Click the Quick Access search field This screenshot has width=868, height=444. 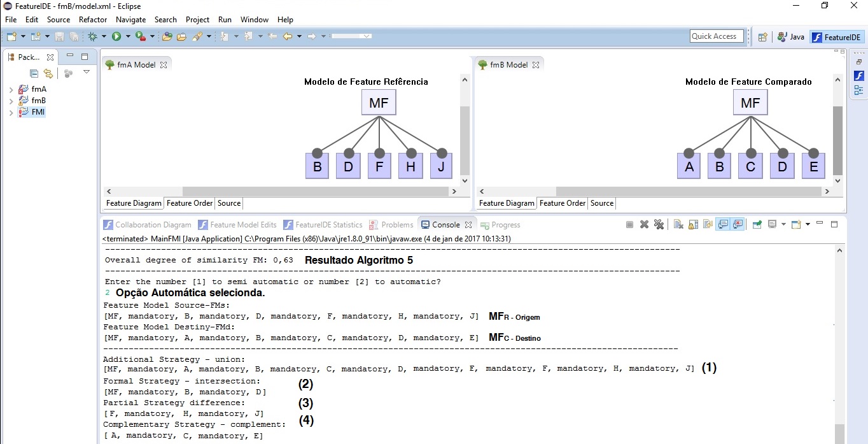coord(717,36)
